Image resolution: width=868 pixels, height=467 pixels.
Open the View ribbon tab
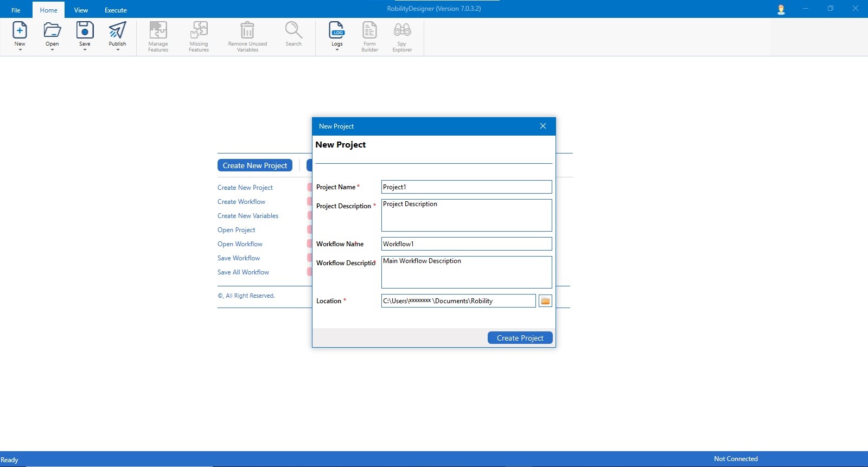tap(81, 10)
